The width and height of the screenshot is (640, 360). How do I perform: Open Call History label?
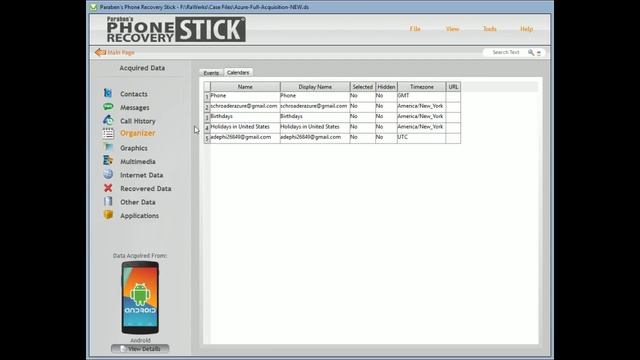pos(138,121)
